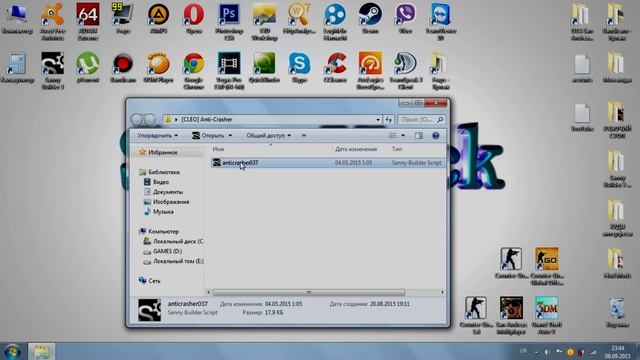Viewport: 640px width, 360px height.
Task: Click the Открыть toolbar button
Action: point(208,136)
